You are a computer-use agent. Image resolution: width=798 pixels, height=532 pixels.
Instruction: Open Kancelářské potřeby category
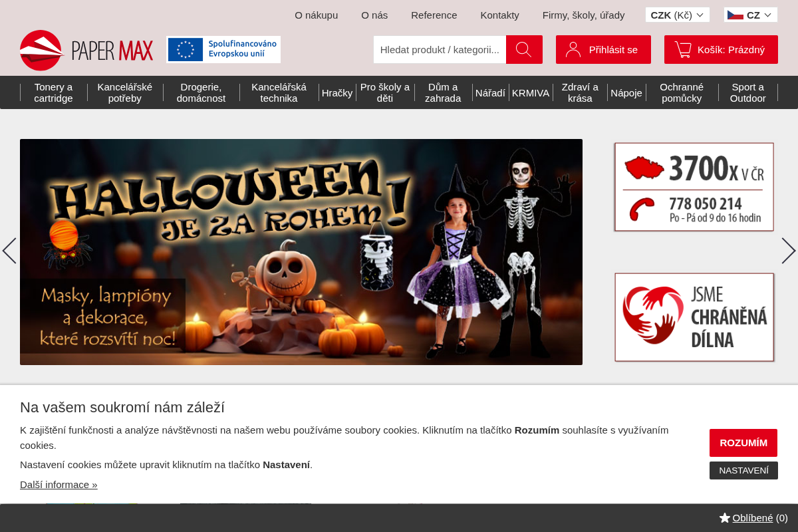coord(125,92)
